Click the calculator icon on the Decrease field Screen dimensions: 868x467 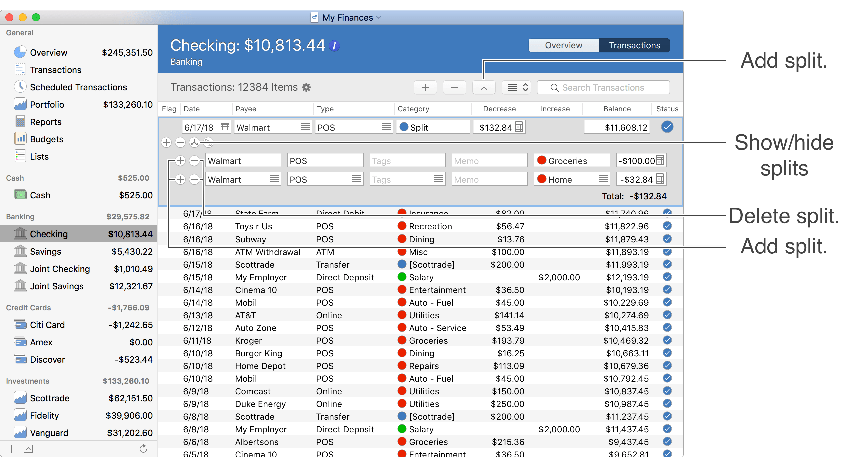pos(519,126)
